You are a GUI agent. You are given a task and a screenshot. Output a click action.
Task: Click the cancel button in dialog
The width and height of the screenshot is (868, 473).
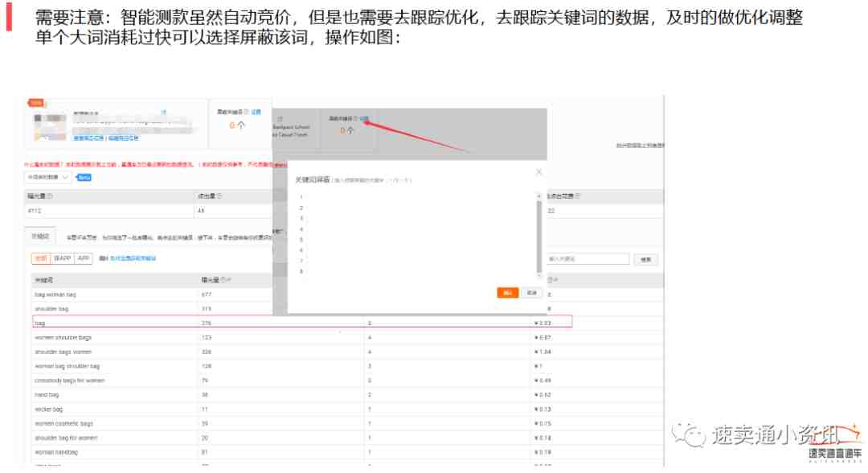coord(531,293)
